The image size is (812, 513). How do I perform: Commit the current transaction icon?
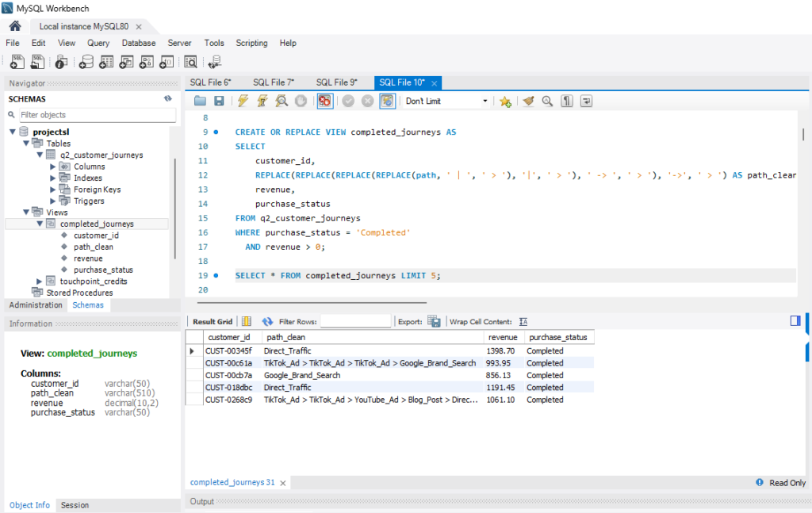(x=348, y=101)
